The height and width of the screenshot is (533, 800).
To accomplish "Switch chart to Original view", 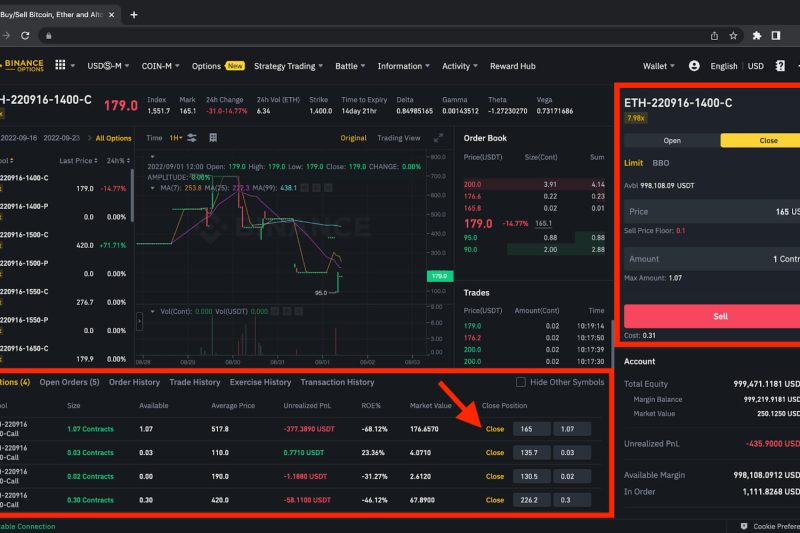I will [353, 138].
